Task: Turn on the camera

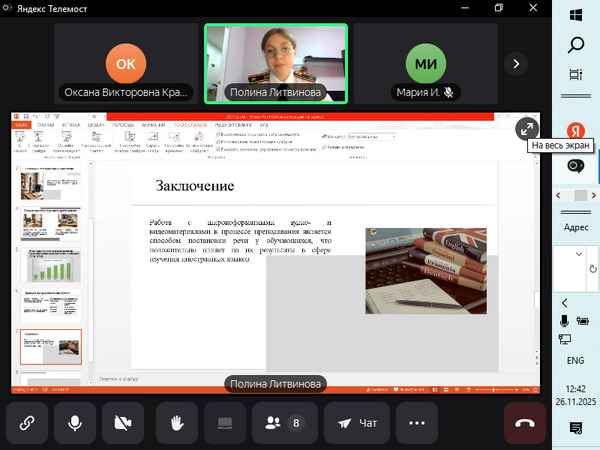Action: (124, 423)
